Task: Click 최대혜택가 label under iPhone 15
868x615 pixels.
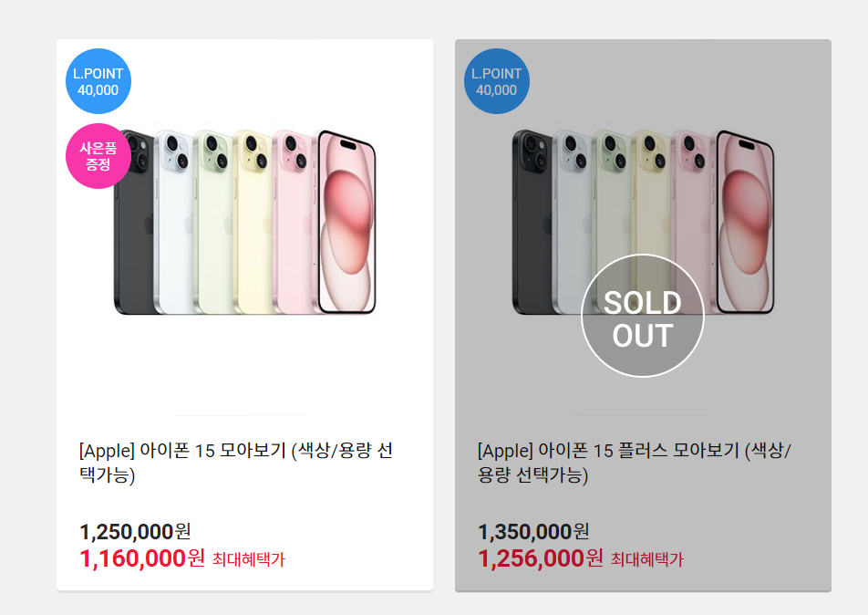Action: (x=249, y=559)
